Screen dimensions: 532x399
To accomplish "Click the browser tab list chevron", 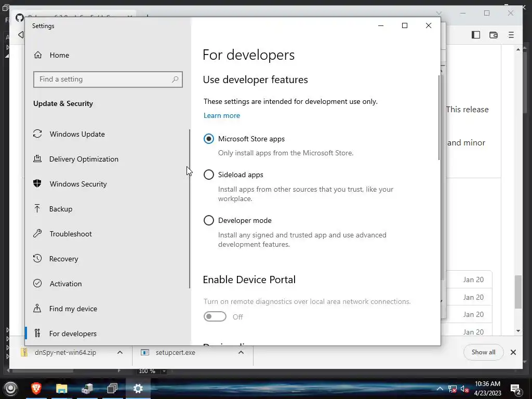I will click(438, 13).
